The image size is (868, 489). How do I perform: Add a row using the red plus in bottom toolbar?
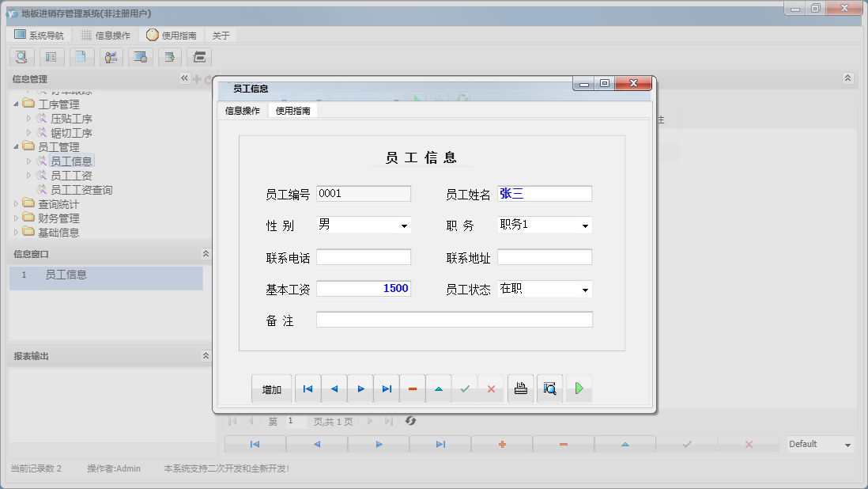[501, 444]
